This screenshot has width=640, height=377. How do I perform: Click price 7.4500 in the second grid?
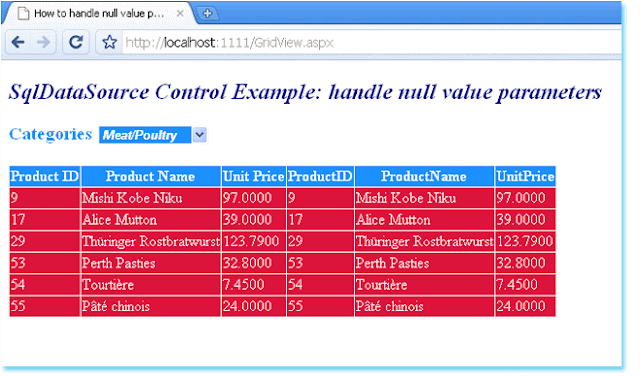(x=517, y=285)
